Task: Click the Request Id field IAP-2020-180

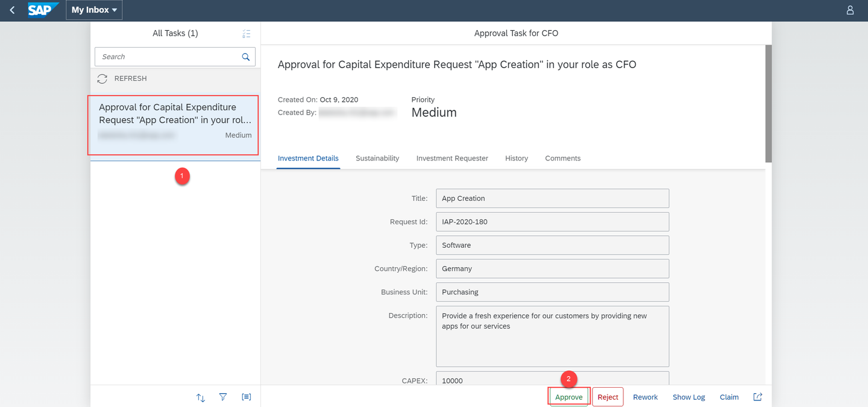Action: pyautogui.click(x=552, y=222)
